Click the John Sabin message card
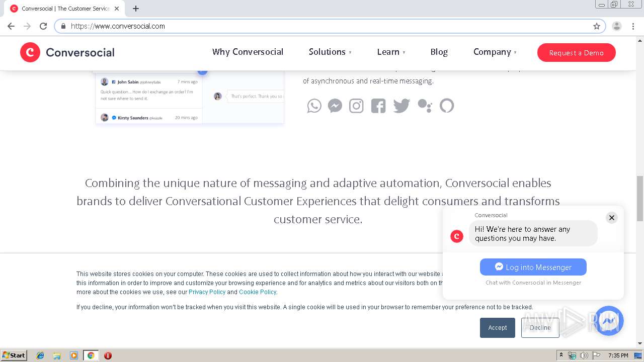Screen dimensions: 644x362 tap(149, 91)
